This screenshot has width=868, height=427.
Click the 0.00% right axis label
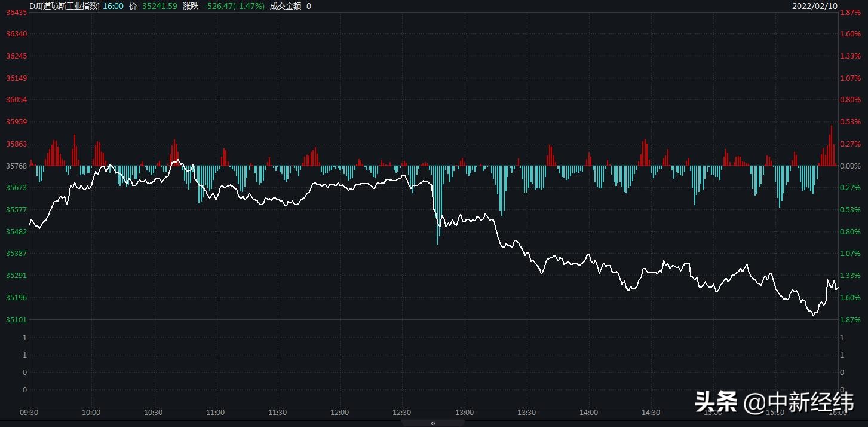tap(851, 166)
